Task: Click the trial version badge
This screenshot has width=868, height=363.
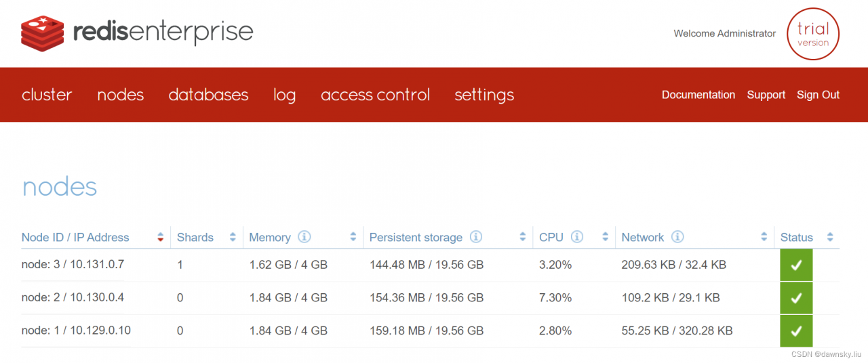Action: click(x=812, y=34)
